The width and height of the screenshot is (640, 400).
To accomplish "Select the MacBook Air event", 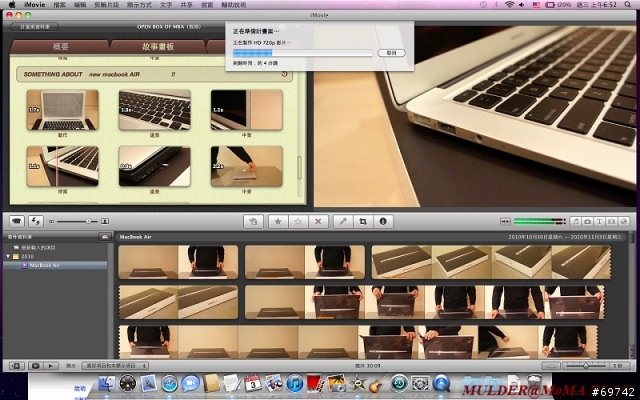I will [55, 265].
